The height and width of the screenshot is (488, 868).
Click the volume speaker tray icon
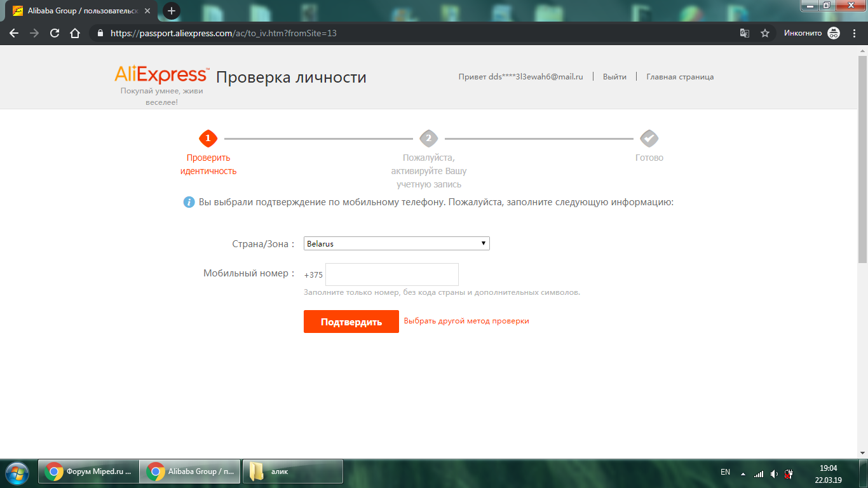click(774, 473)
